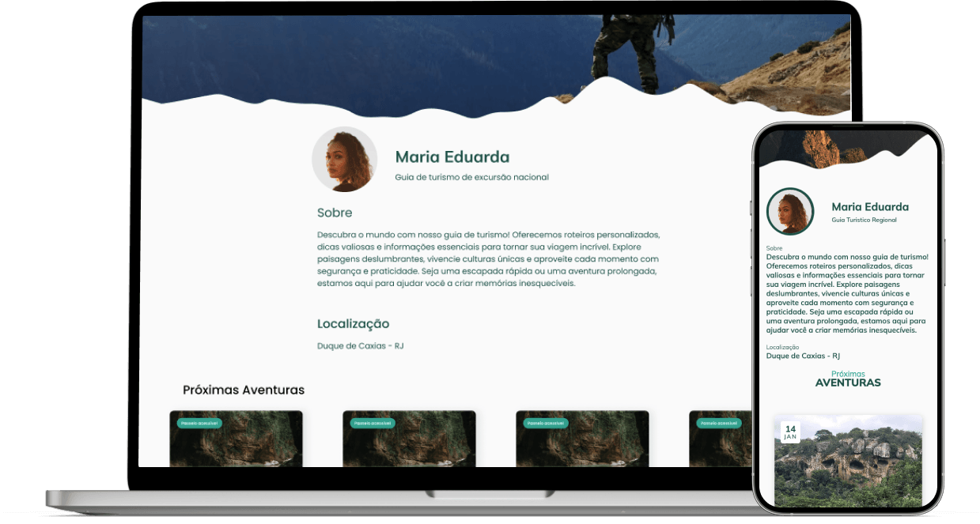
Task: Click the 'Maria Eduarda' name on the laptop
Action: point(452,156)
